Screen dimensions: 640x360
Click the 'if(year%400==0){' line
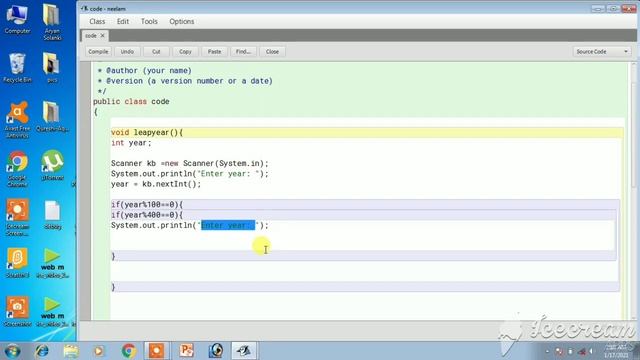pyautogui.click(x=147, y=215)
